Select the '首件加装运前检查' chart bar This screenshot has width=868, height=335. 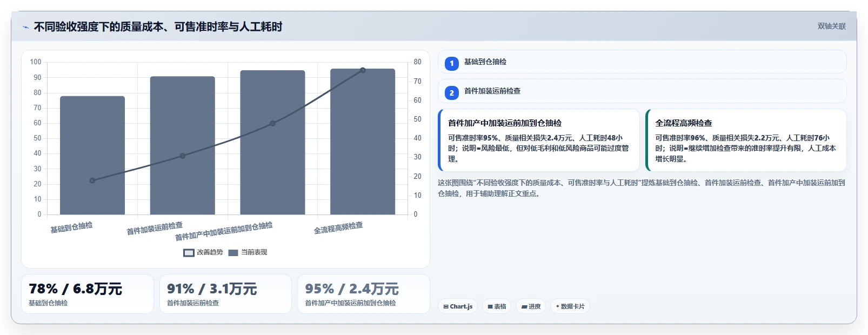[183, 145]
